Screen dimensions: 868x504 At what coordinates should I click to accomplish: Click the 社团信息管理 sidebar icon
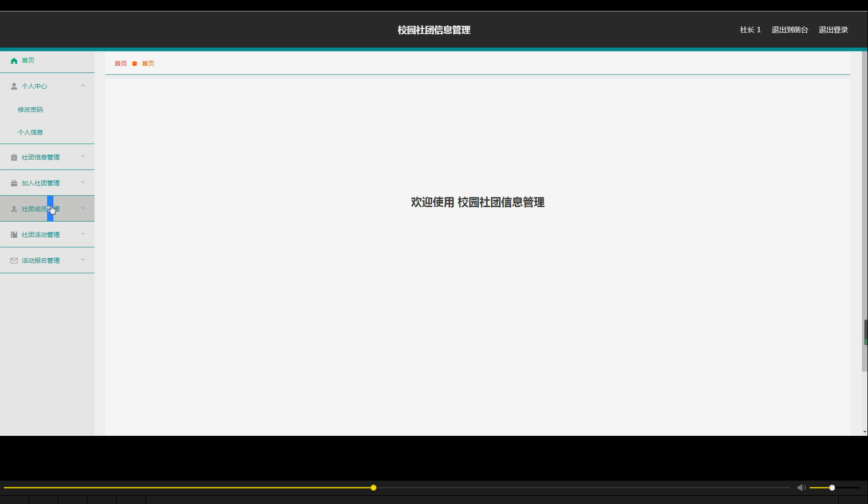[x=13, y=157]
